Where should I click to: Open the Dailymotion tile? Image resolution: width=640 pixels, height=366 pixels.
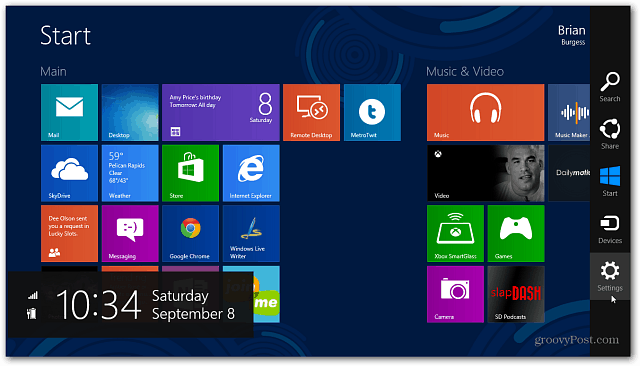click(x=569, y=173)
